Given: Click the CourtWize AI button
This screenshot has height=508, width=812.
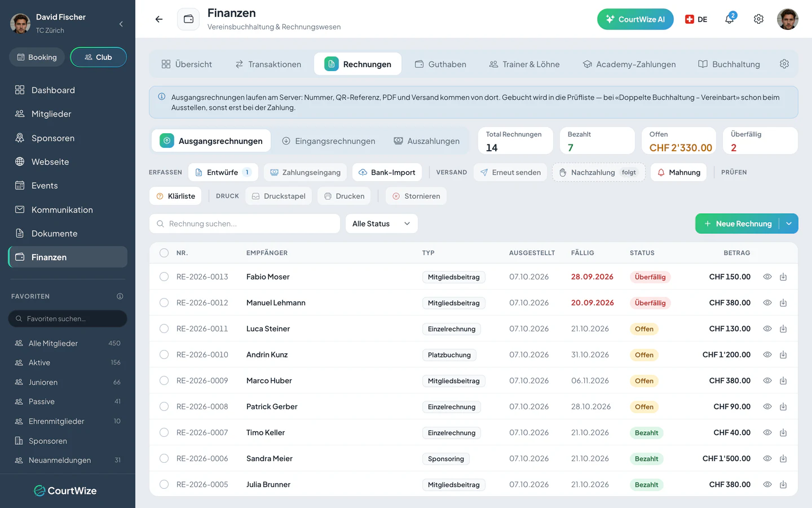Looking at the screenshot, I should (x=636, y=19).
